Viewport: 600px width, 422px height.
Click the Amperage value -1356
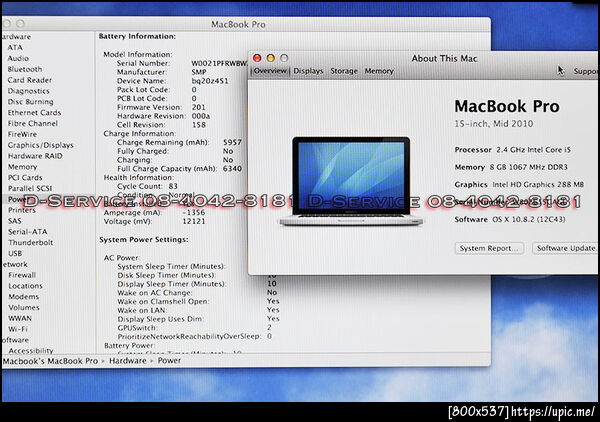tap(194, 212)
